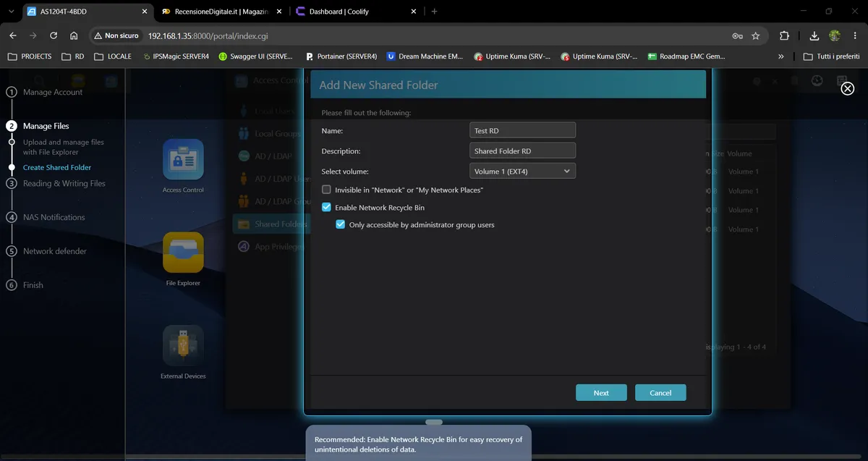Close the tutorial overlay with X icon
Screen dimensions: 868x461
click(848, 88)
